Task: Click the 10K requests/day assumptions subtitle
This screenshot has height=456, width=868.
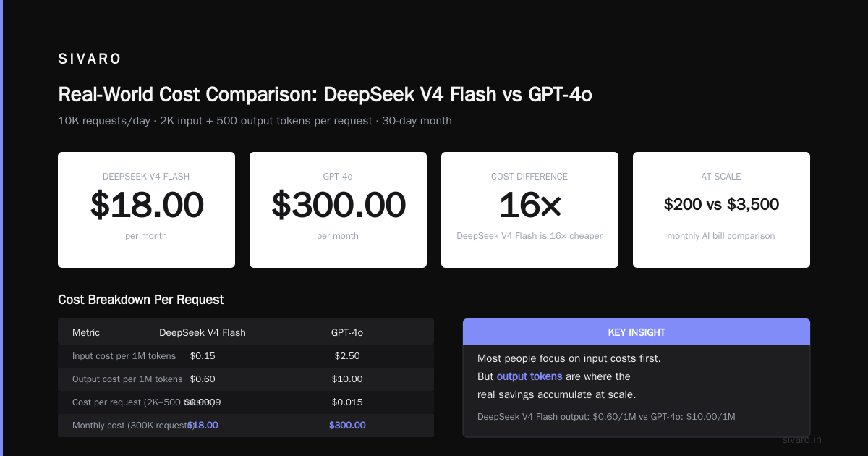Action: coord(255,121)
